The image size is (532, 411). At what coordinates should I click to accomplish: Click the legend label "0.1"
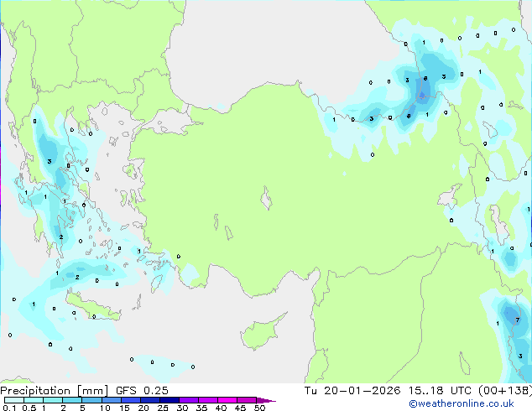[x=10, y=408]
